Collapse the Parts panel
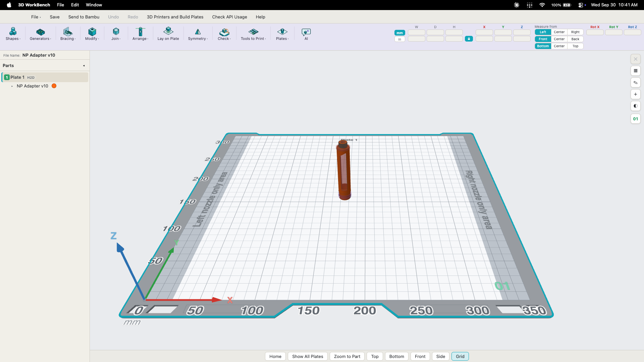The width and height of the screenshot is (644, 362). (x=84, y=66)
